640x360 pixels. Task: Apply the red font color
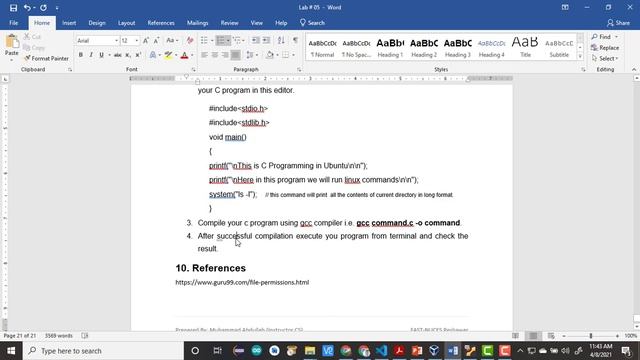(184, 55)
